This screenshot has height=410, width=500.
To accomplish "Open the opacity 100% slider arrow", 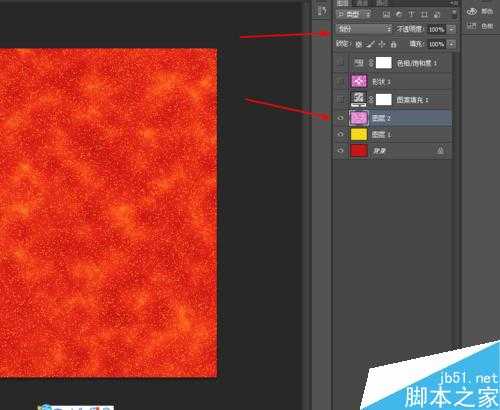I will click(x=452, y=29).
